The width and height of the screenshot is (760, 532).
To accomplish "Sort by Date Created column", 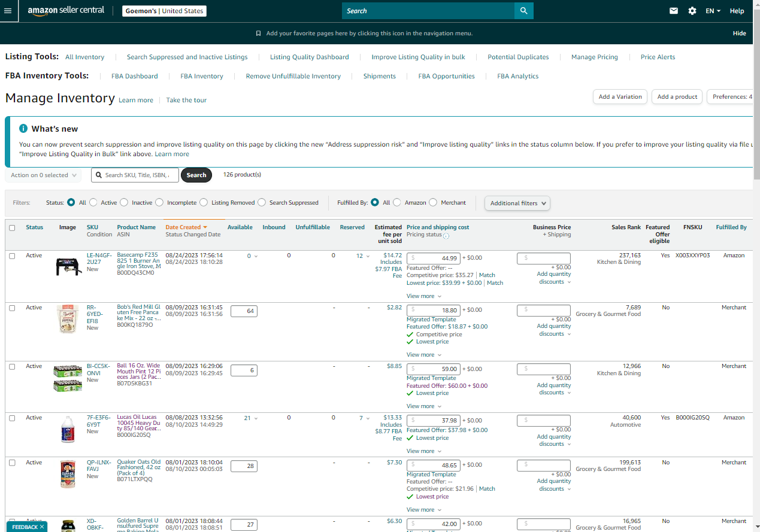I will coord(186,227).
